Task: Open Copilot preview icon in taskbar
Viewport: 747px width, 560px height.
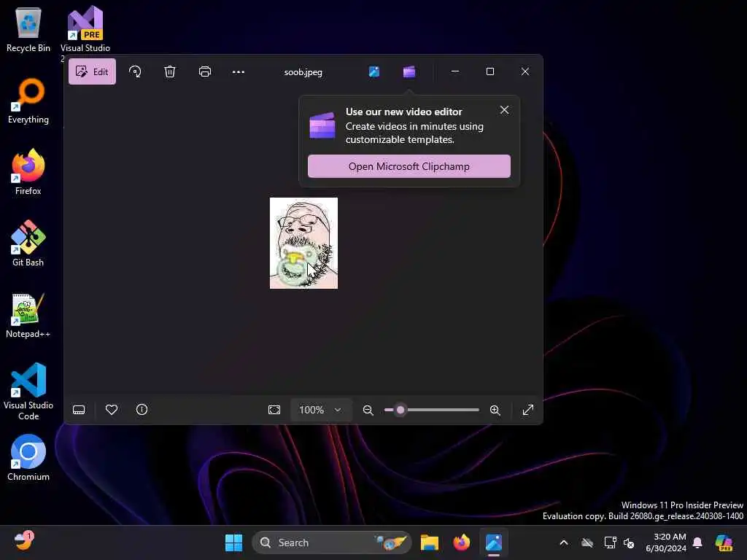Action: click(724, 542)
